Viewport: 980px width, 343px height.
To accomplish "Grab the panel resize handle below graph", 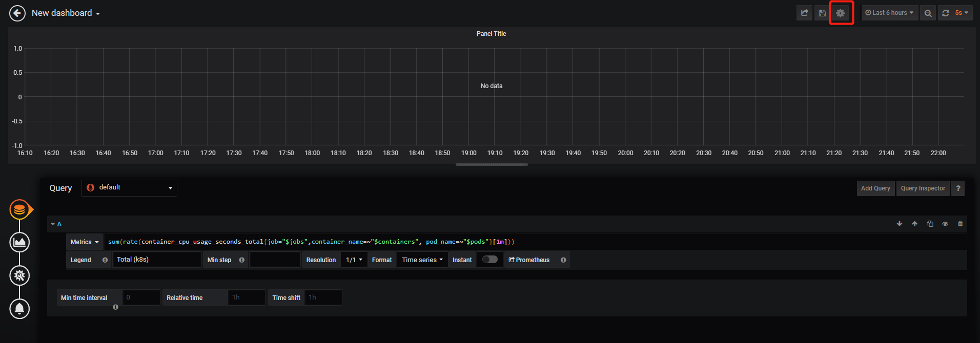I will click(492, 165).
